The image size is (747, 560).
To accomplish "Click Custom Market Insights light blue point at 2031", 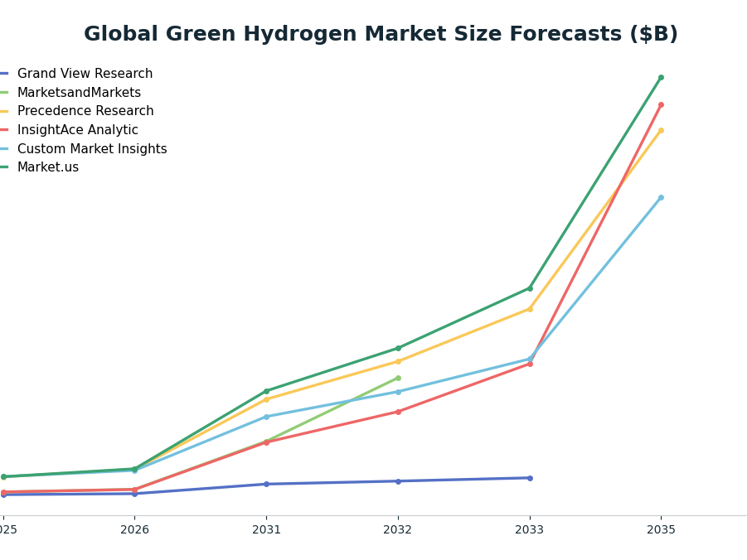I will click(x=266, y=417).
